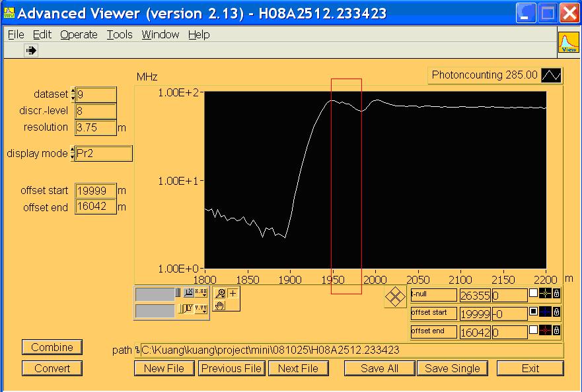Open Y-axis format y.yy dropdown
The image size is (582, 392).
(x=201, y=309)
